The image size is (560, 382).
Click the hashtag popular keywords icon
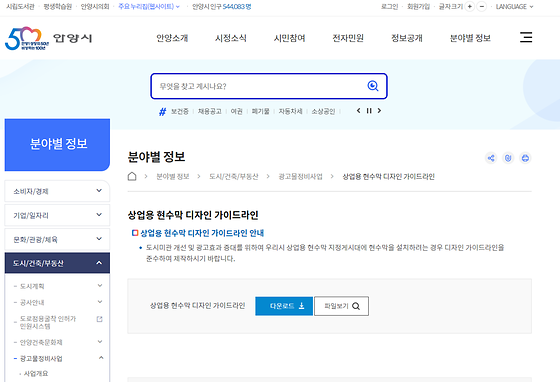[x=162, y=112]
